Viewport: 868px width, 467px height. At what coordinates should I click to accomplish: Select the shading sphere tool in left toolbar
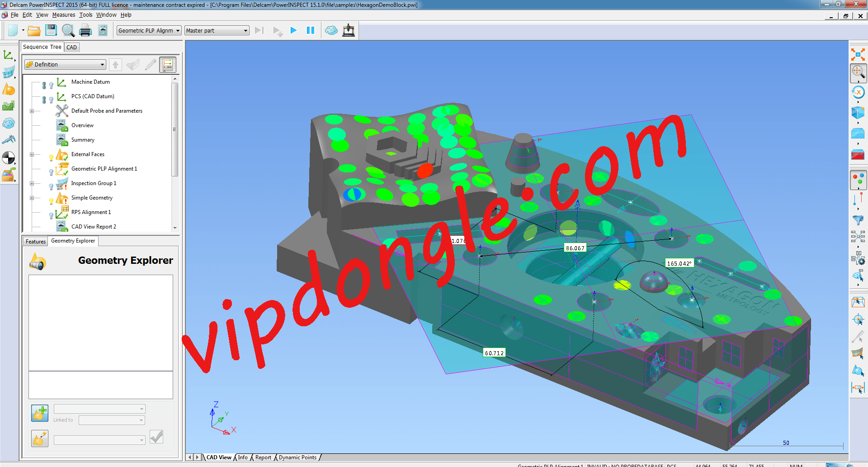click(9, 157)
